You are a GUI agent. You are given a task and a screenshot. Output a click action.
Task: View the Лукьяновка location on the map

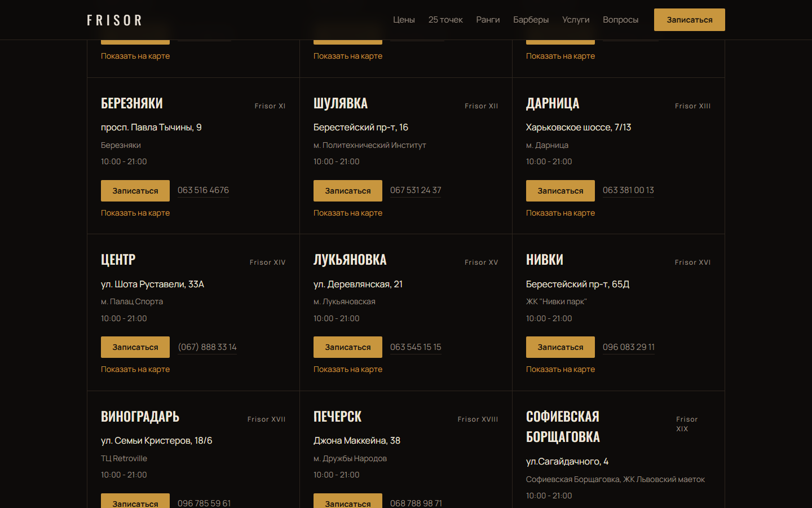348,369
